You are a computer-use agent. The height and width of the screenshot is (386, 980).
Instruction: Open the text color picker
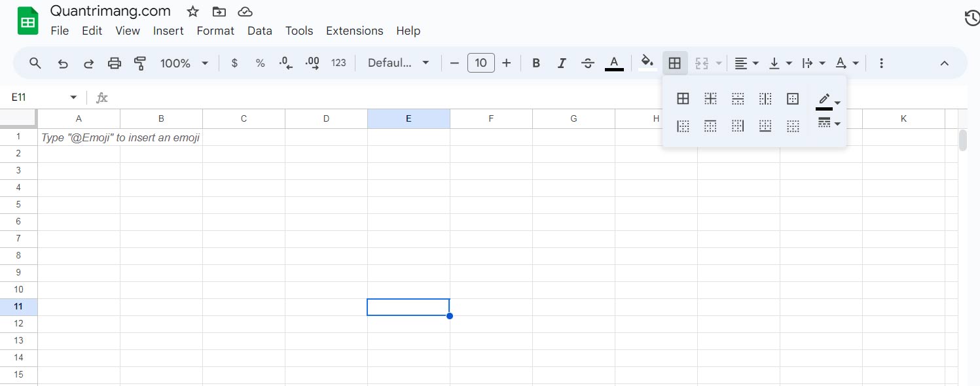point(613,63)
